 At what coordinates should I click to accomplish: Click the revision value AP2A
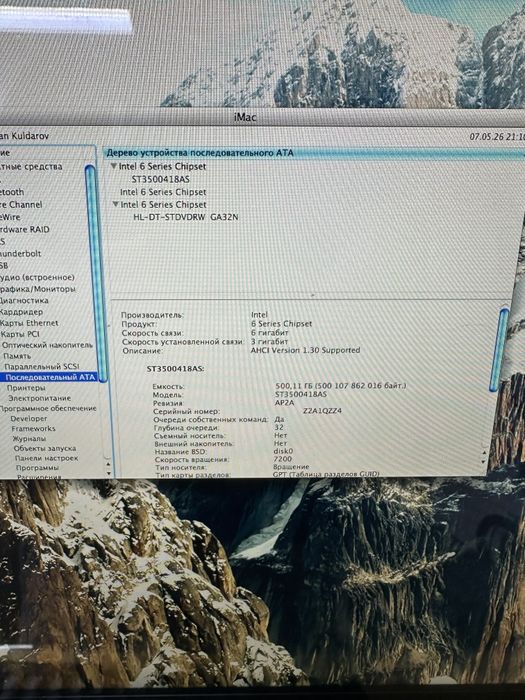click(x=284, y=403)
